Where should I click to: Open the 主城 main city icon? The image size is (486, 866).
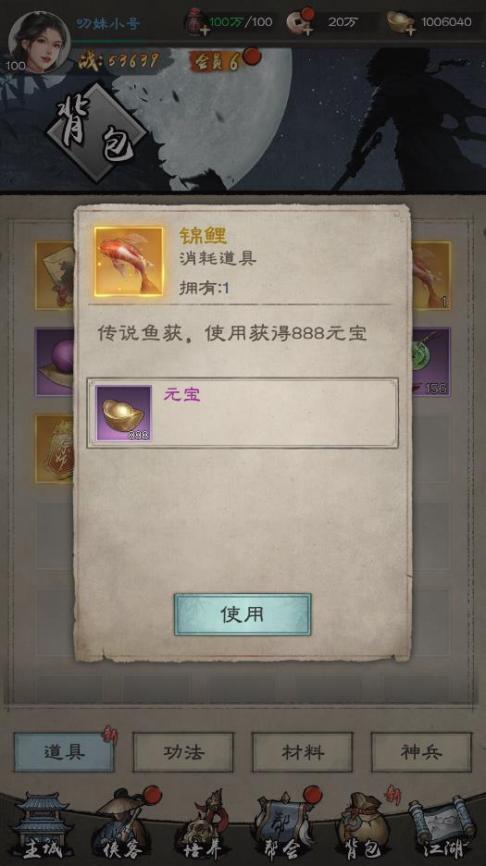[x=42, y=827]
